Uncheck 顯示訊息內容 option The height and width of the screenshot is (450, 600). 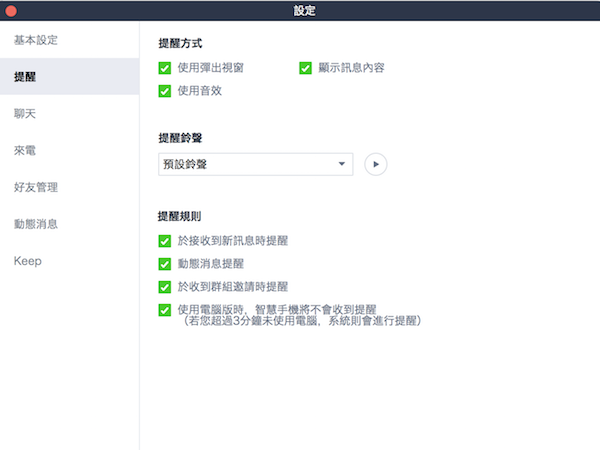tap(306, 68)
